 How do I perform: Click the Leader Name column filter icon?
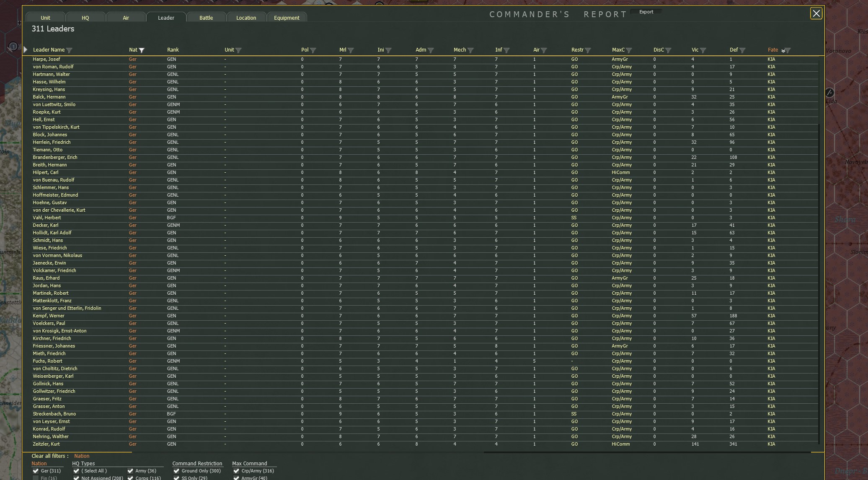coord(70,50)
